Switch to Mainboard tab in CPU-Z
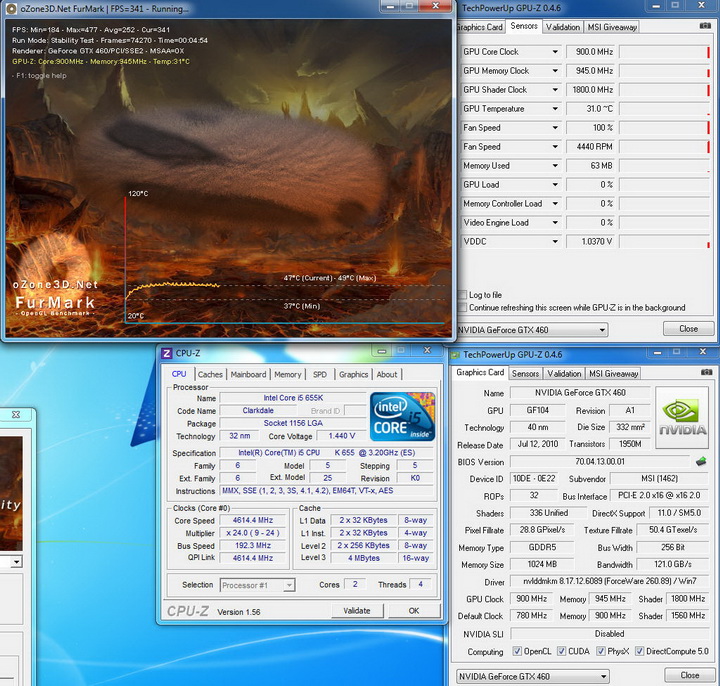This screenshot has height=686, width=720. click(x=248, y=374)
